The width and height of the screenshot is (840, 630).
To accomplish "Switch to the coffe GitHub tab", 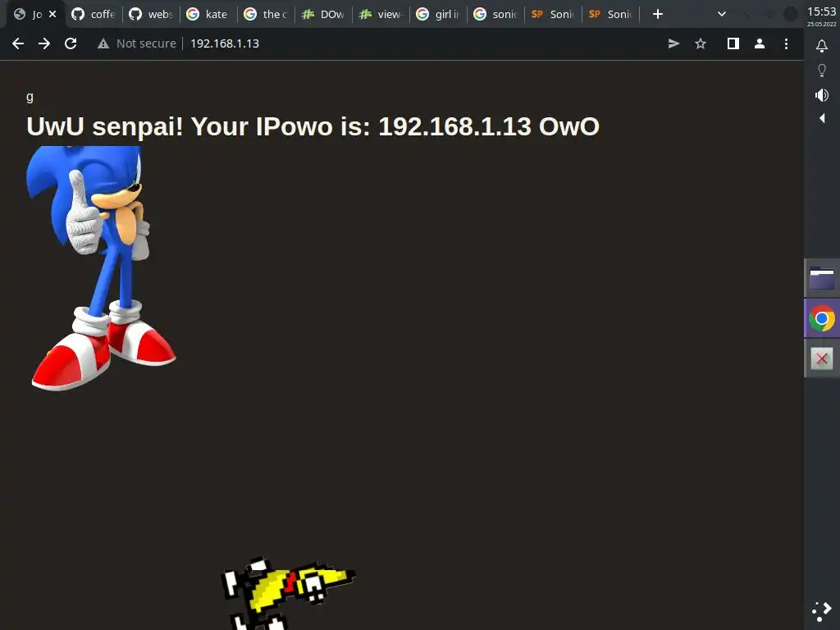I will (94, 14).
